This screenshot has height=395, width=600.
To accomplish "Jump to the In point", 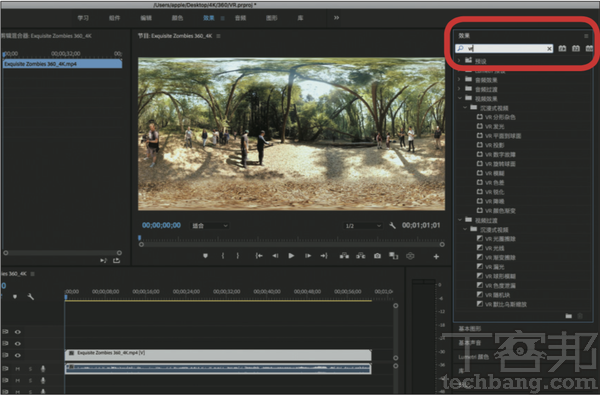I will [259, 256].
